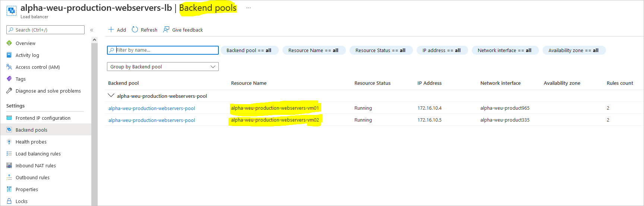The image size is (644, 206).
Task: Click the Give feedback person icon
Action: pyautogui.click(x=166, y=29)
